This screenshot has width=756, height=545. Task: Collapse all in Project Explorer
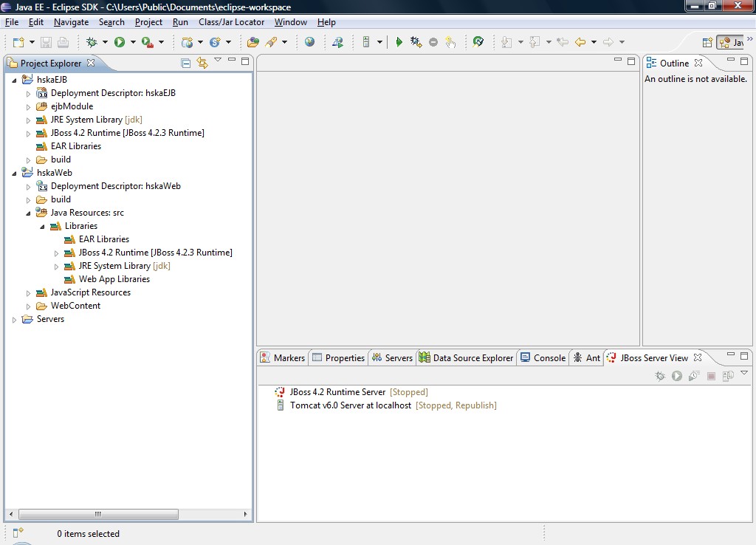point(185,64)
